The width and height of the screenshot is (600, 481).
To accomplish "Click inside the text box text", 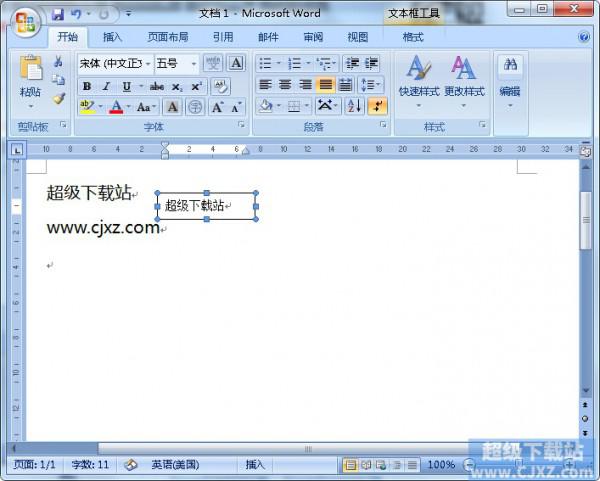I will point(194,206).
